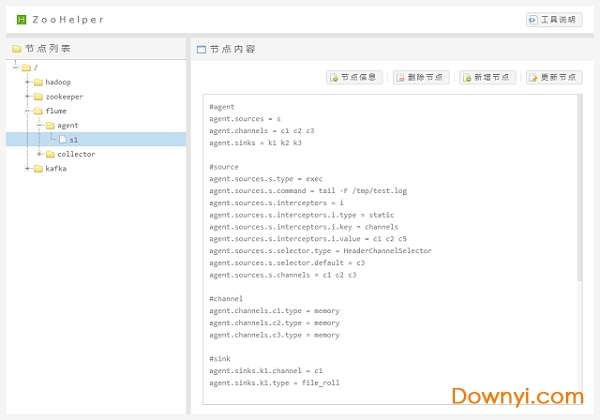Click the line 'agent.sources.s.interceptors.i.type = static'
Screen dimensions: 600x420
[x=302, y=215]
